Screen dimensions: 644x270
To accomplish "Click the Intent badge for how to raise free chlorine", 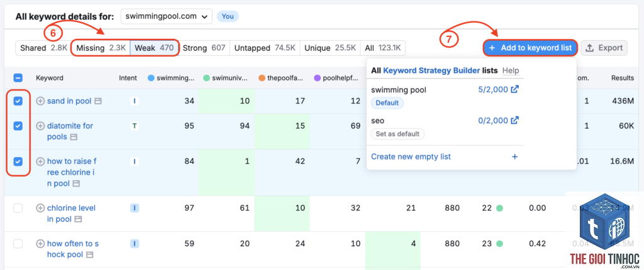I will 135,161.
